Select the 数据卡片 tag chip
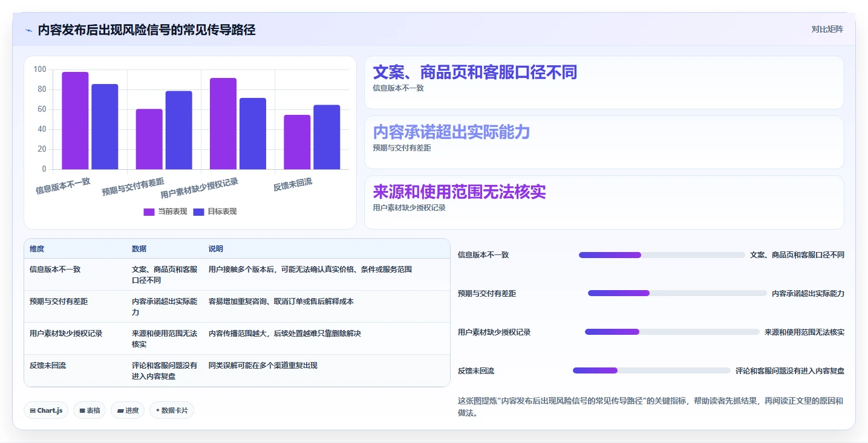This screenshot has width=868, height=443. 172,410
